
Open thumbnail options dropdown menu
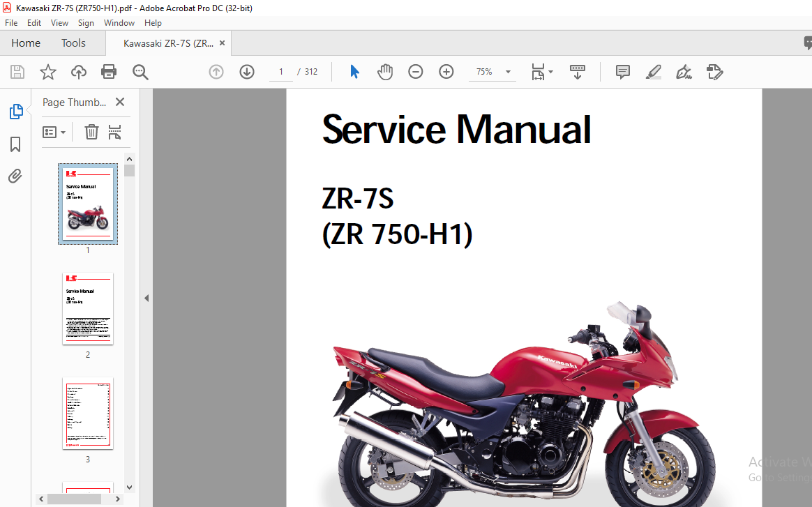point(54,132)
